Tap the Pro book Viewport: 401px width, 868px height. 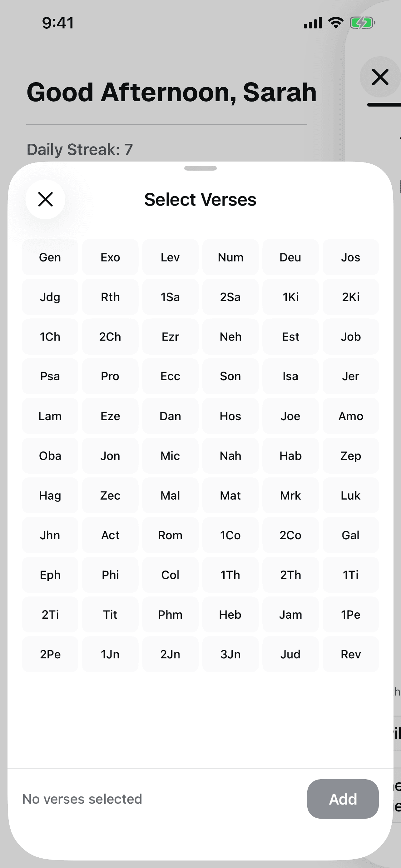[x=110, y=376]
